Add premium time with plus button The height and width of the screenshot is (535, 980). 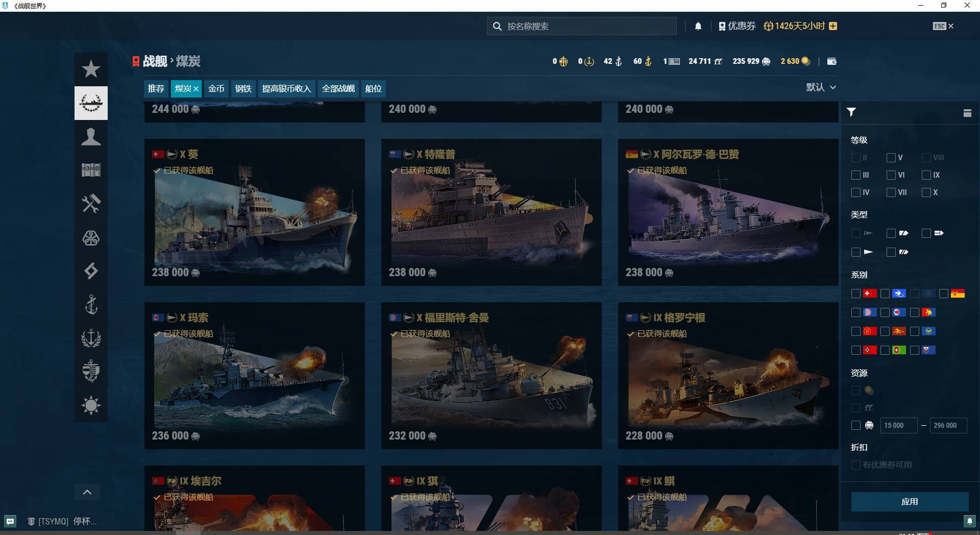833,26
